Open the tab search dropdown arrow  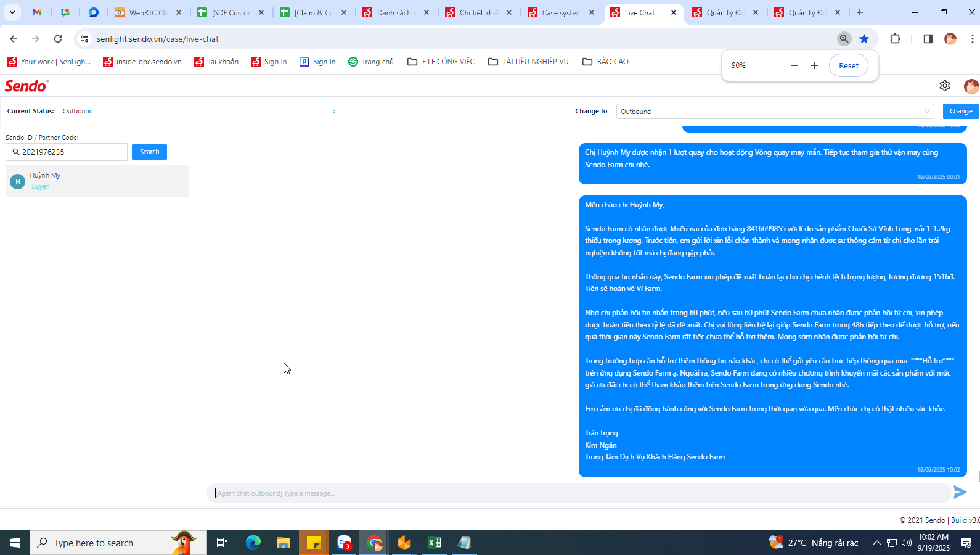[x=12, y=12]
